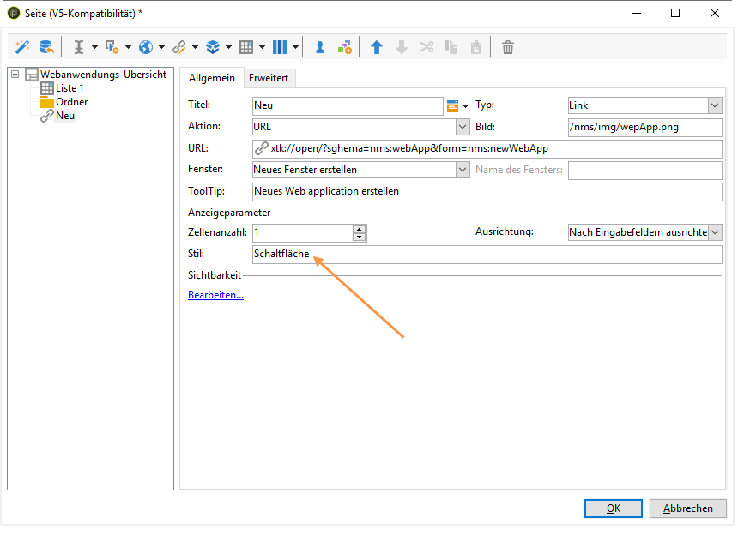Click the globe icon in toolbar

pos(146,47)
